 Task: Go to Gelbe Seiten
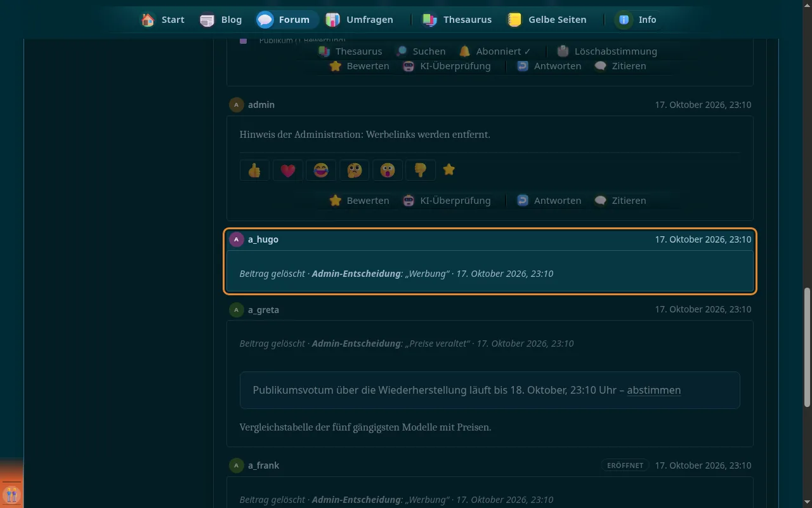click(x=547, y=20)
